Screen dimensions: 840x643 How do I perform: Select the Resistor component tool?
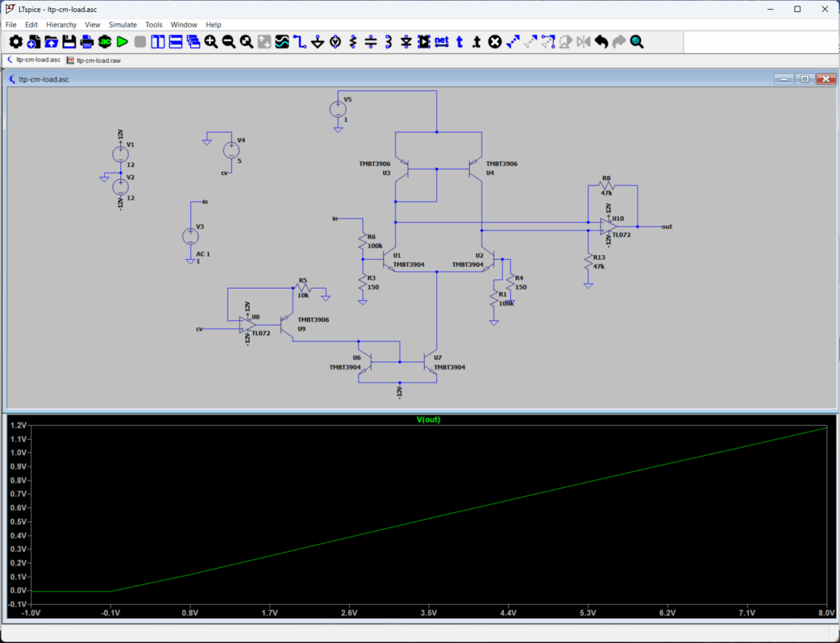click(x=353, y=42)
